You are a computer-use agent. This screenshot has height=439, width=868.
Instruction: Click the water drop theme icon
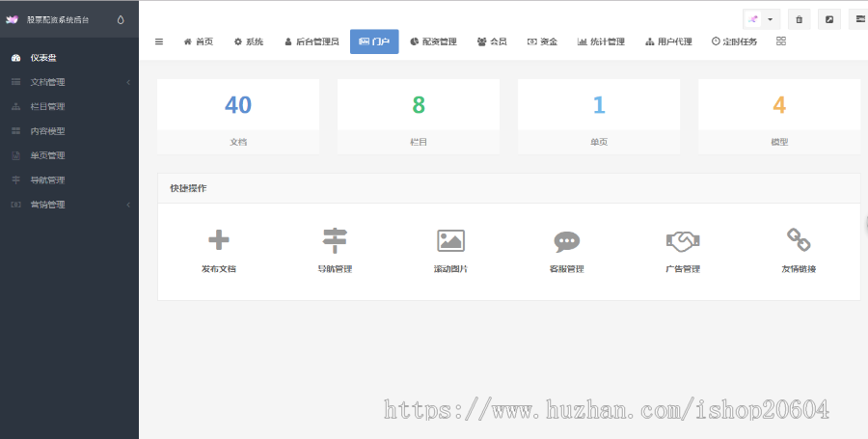(x=121, y=20)
